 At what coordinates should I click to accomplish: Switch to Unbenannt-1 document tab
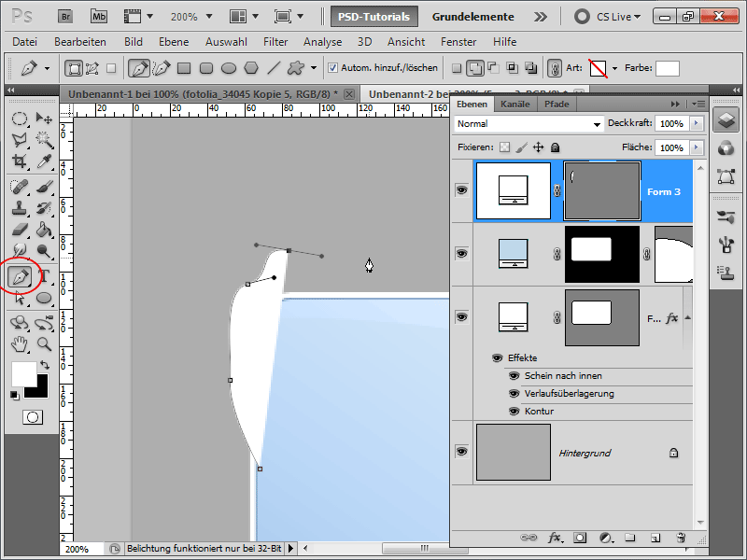208,94
